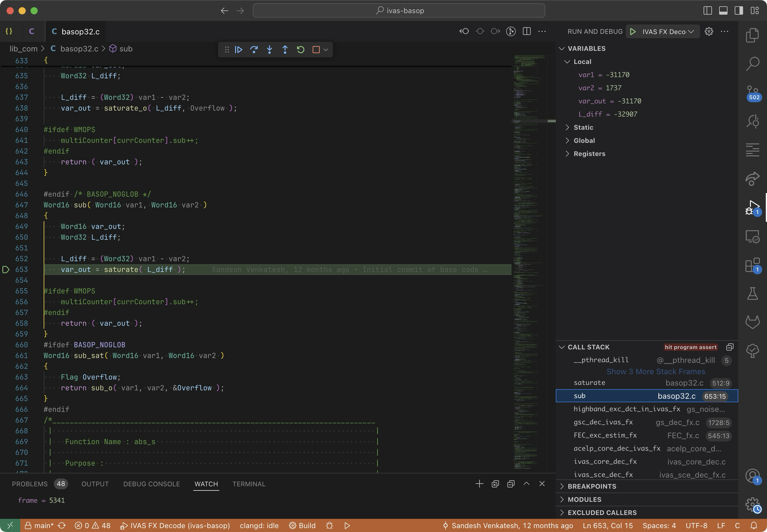Toggle the bottom panel layout button
This screenshot has width=767, height=532.
723,11
